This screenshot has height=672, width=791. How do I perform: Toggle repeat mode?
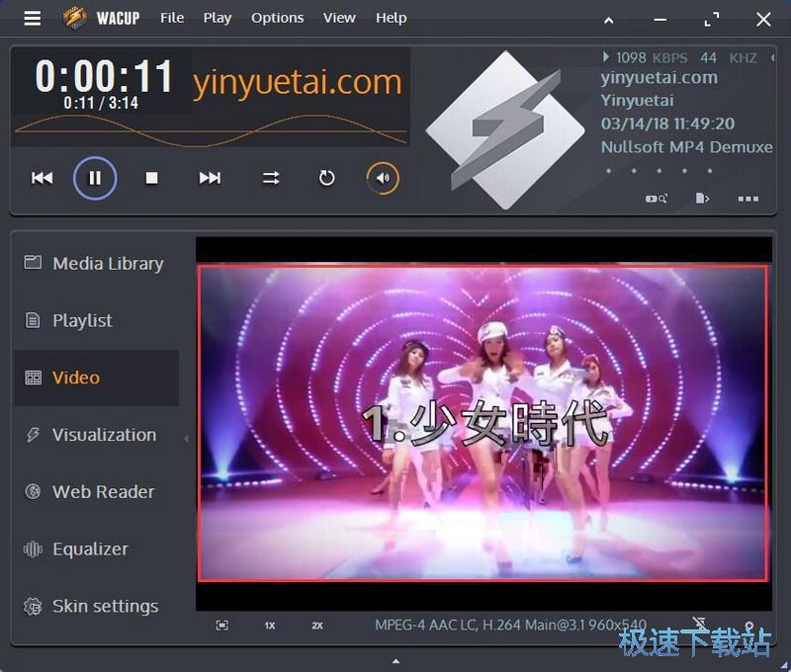coord(326,178)
